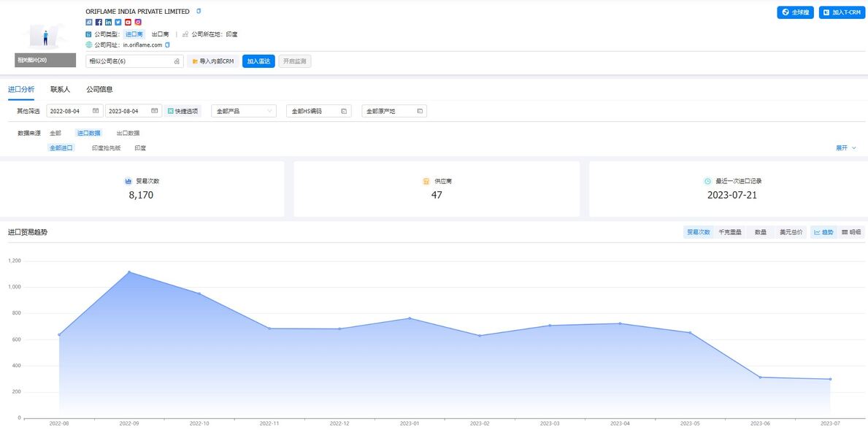Screen dimensions: 868x430
Task: Open calendar icon of end date 2023-08-04
Action: point(155,111)
